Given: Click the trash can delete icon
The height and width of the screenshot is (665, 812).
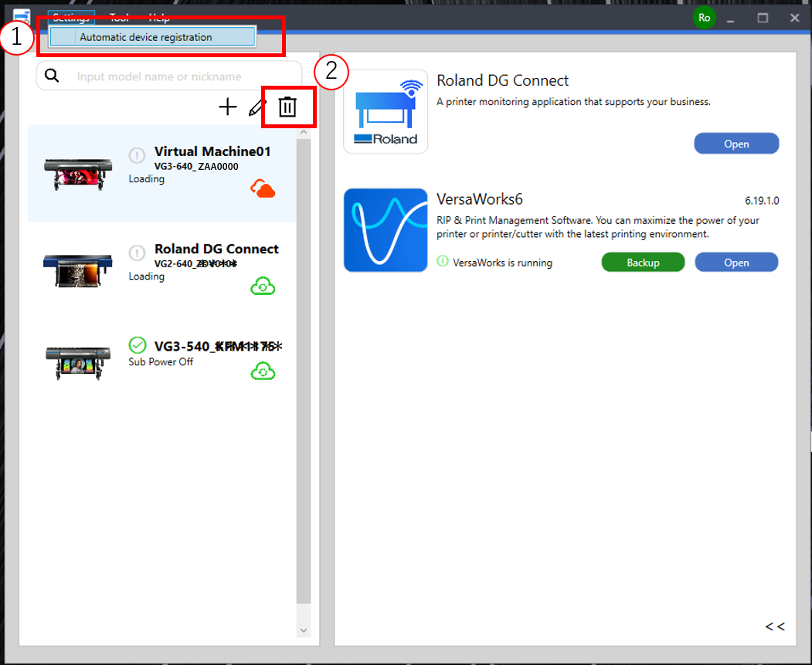Looking at the screenshot, I should [287, 107].
